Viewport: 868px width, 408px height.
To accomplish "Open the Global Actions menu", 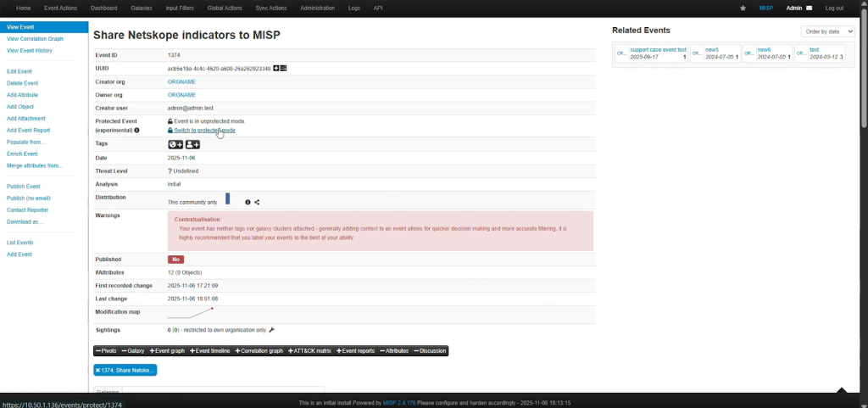I will click(x=225, y=8).
